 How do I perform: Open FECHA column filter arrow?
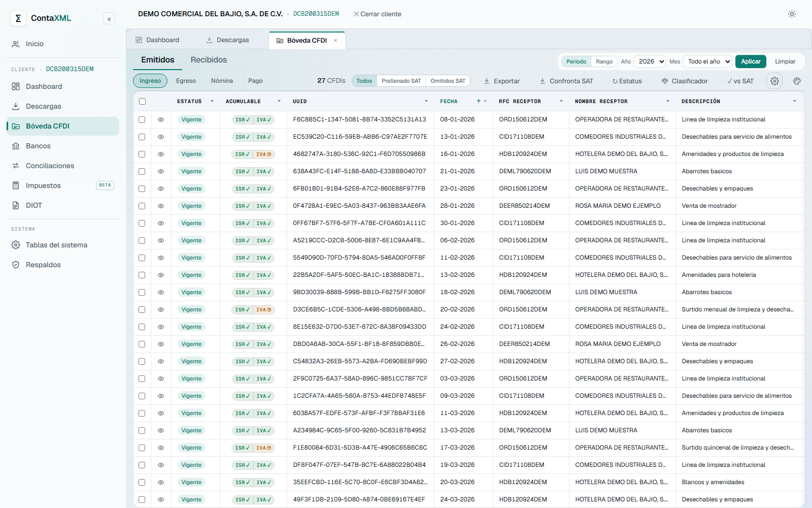[x=485, y=102]
